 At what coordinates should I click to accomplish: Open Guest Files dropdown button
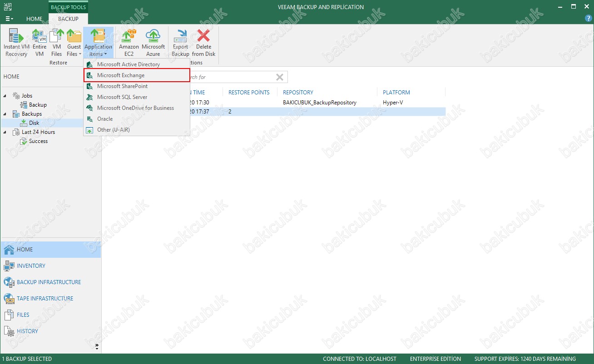click(x=74, y=43)
